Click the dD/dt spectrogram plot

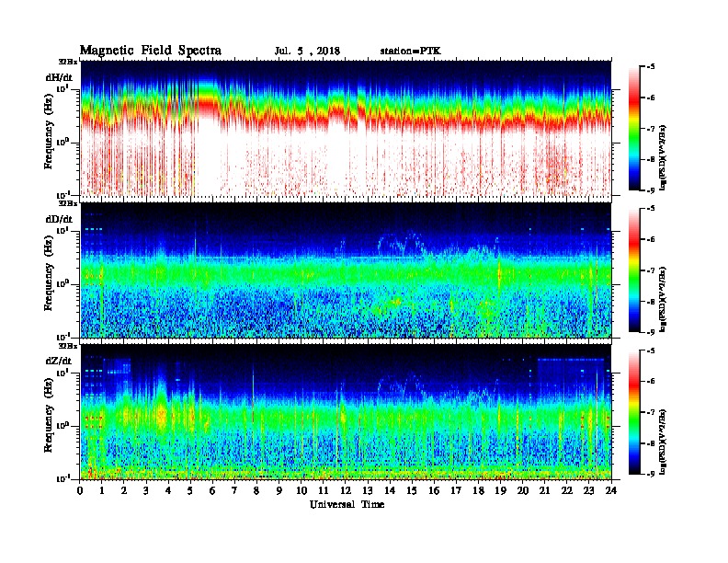pos(346,270)
